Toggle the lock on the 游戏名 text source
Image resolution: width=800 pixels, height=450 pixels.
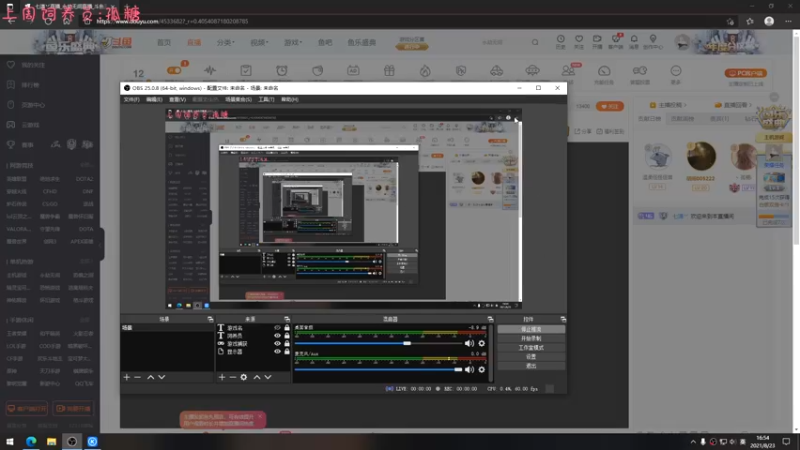[287, 328]
